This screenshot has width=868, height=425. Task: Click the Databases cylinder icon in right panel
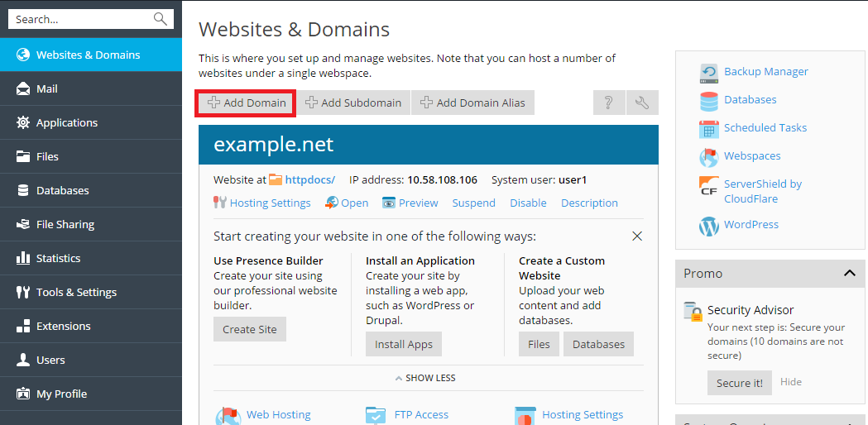(709, 100)
